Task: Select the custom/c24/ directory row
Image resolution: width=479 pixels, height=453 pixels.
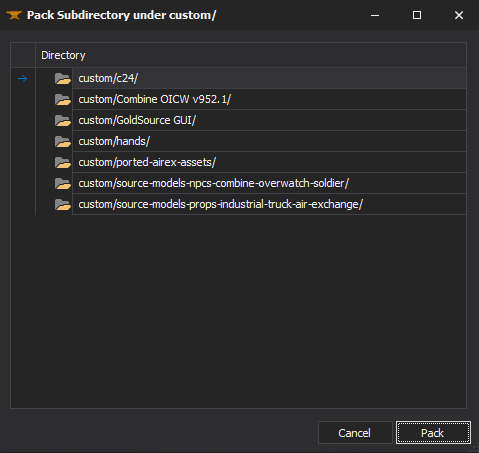Action: pyautogui.click(x=269, y=78)
